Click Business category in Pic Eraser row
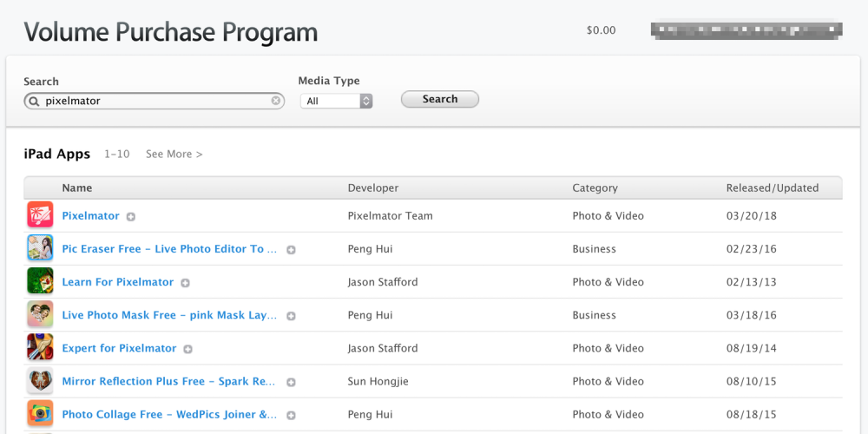This screenshot has width=868, height=434. (594, 249)
